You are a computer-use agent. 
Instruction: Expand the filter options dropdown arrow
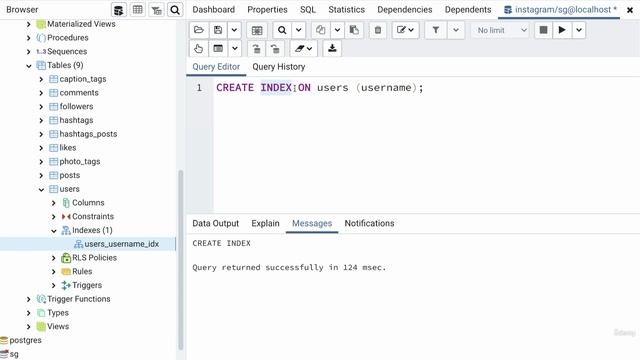point(456,30)
